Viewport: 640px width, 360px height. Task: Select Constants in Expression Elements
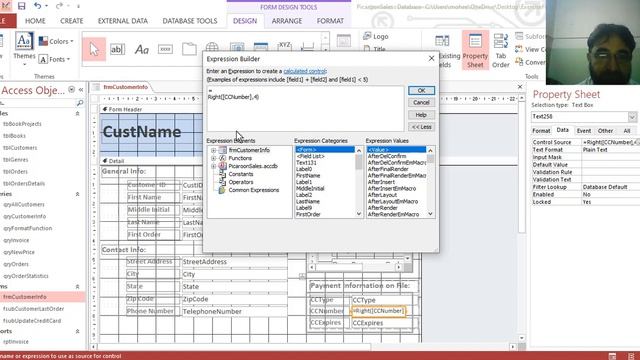click(240, 174)
